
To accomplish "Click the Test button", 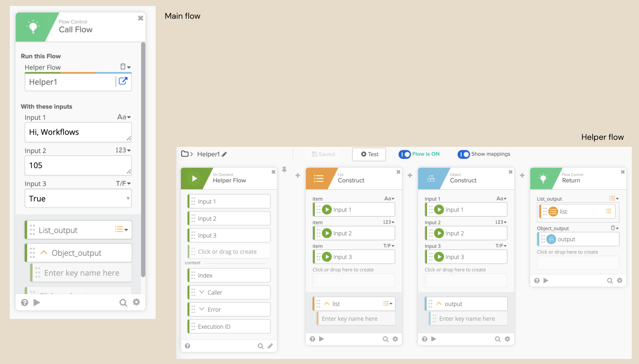I will tap(369, 154).
